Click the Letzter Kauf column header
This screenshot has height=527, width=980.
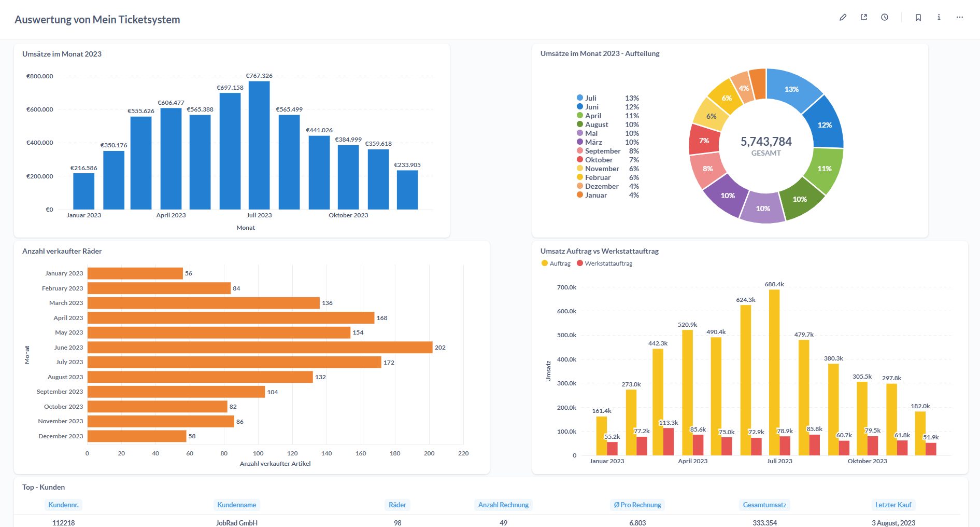pyautogui.click(x=892, y=505)
